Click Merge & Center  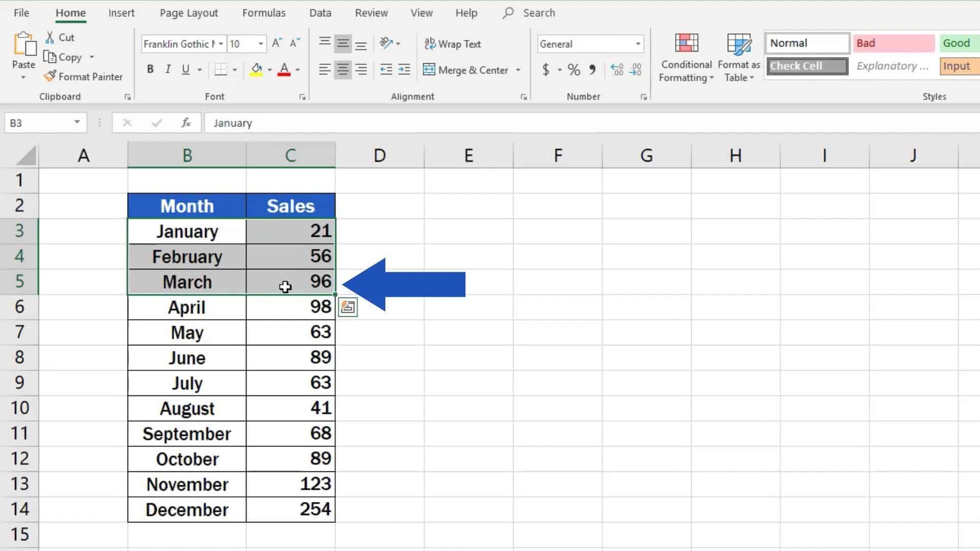click(x=468, y=70)
